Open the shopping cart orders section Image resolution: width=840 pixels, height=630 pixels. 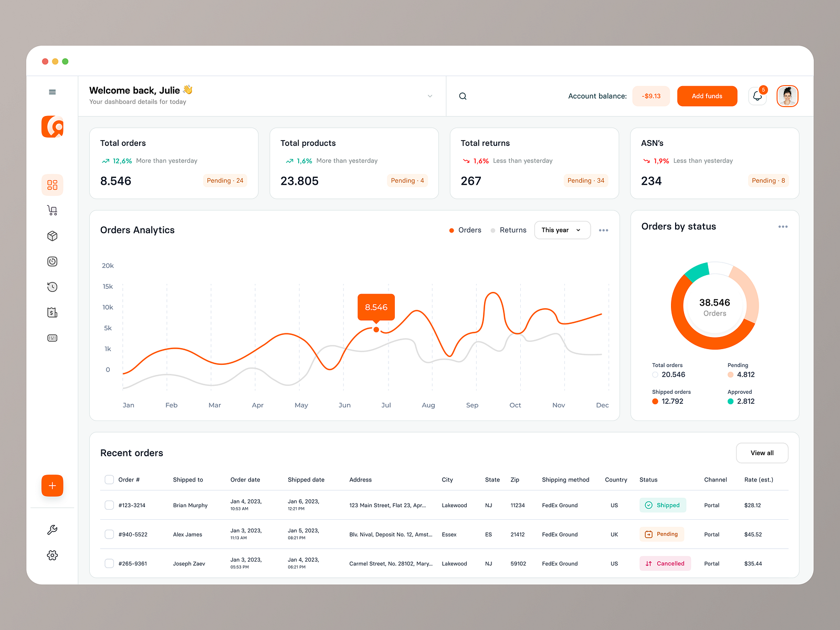(52, 210)
